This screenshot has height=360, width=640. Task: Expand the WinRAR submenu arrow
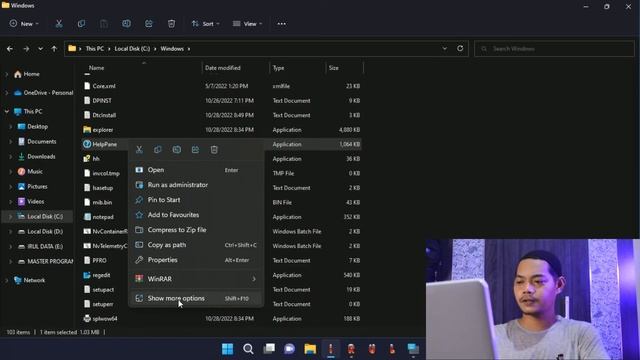[x=254, y=279]
